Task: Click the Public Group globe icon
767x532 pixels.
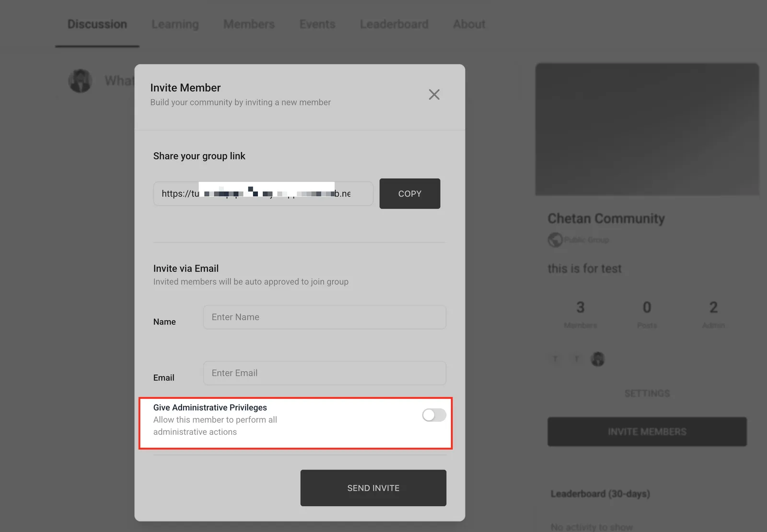Action: (555, 239)
